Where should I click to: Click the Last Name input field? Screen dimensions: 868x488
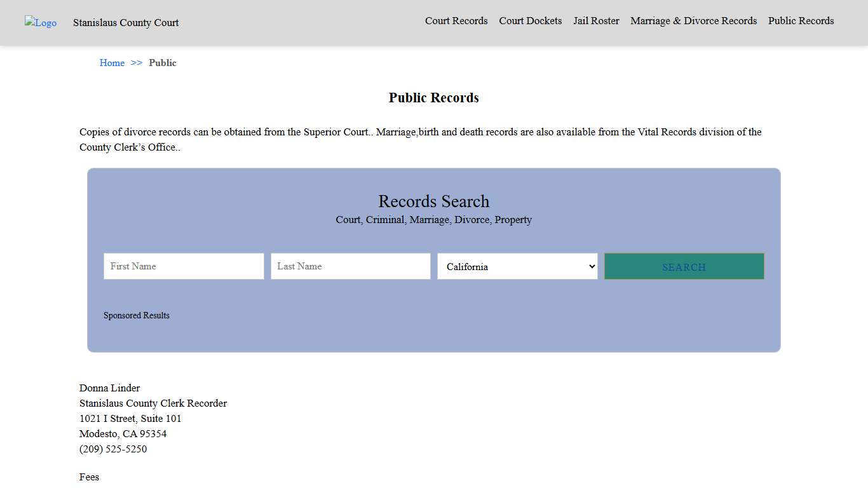pyautogui.click(x=350, y=266)
